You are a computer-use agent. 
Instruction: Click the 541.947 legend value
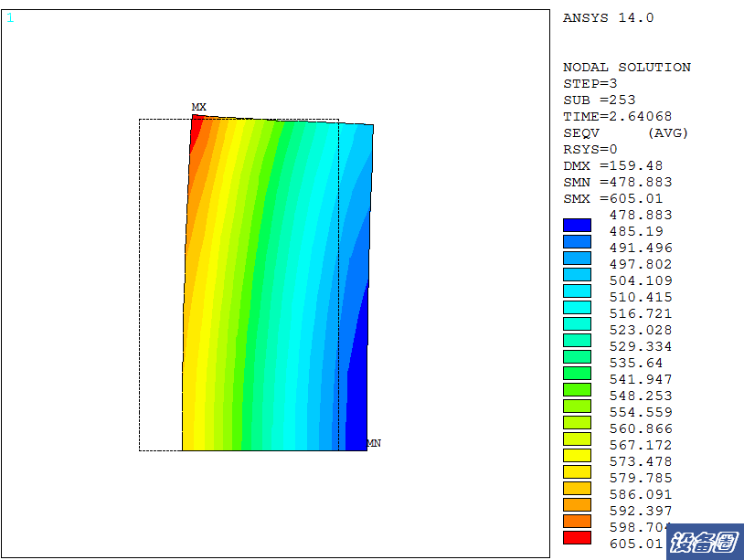pyautogui.click(x=640, y=380)
